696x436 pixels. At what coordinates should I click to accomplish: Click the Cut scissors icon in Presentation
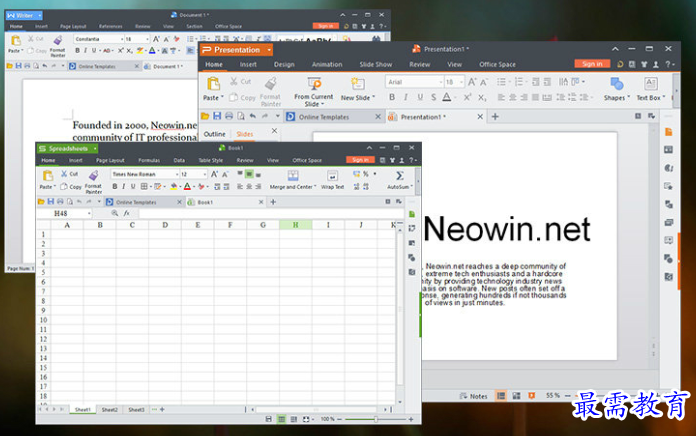234,81
